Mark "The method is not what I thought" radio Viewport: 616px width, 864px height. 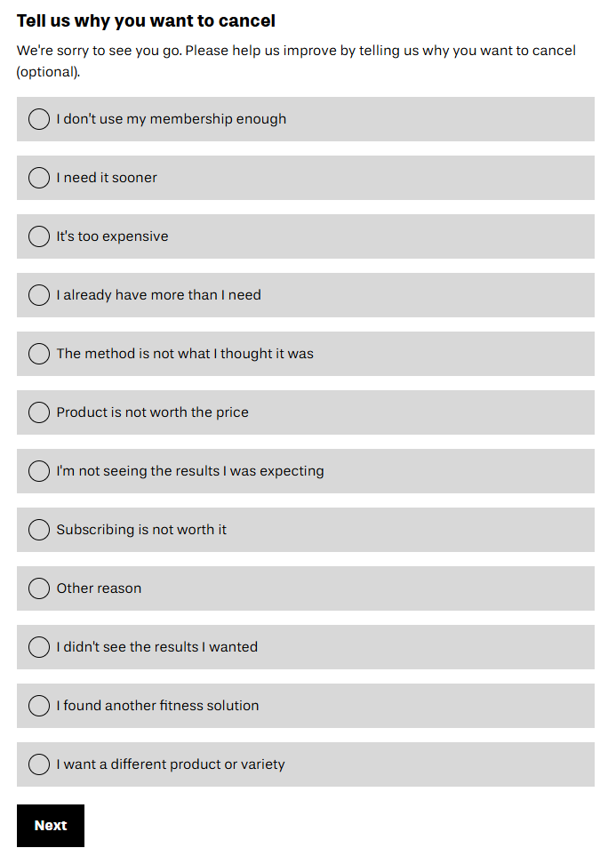(39, 354)
